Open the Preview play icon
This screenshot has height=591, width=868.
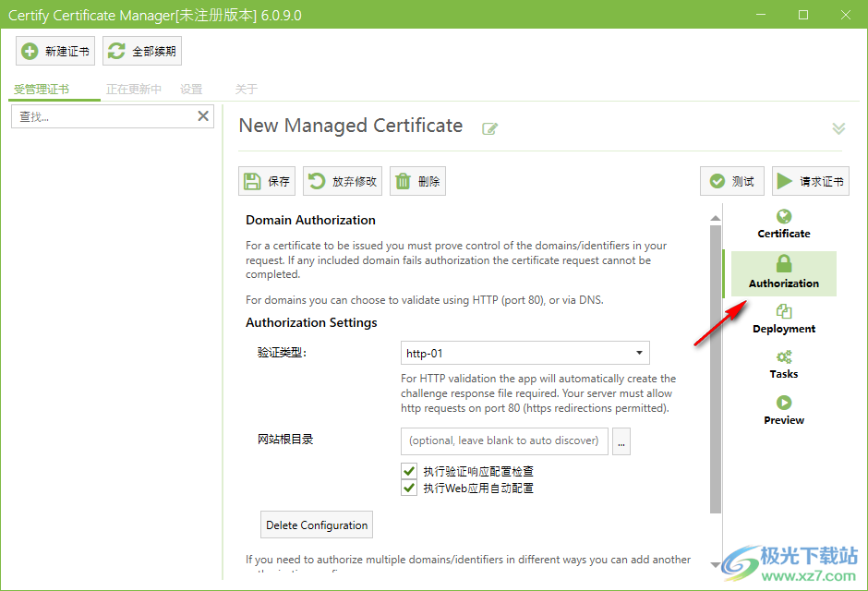(x=784, y=403)
